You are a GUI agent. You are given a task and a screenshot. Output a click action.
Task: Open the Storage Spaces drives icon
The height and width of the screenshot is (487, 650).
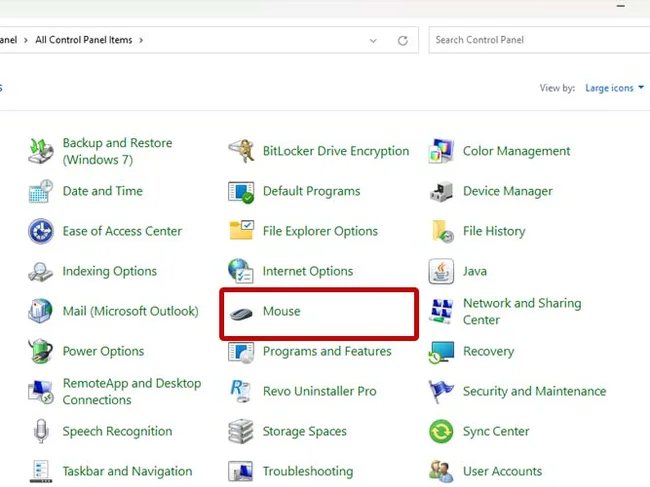pos(241,431)
